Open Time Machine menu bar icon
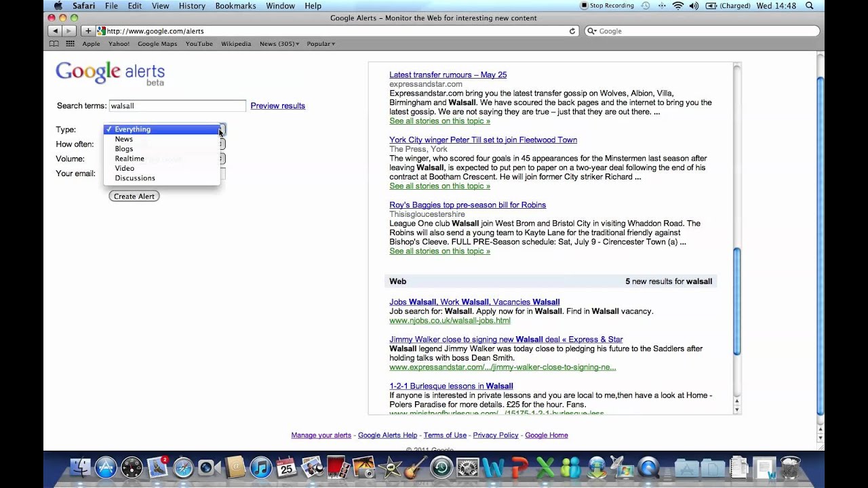 click(x=646, y=5)
